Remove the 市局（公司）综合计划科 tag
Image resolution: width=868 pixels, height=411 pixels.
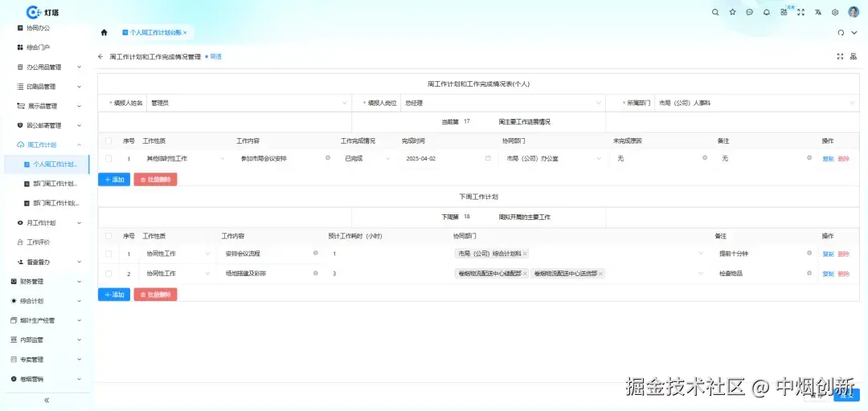525,254
